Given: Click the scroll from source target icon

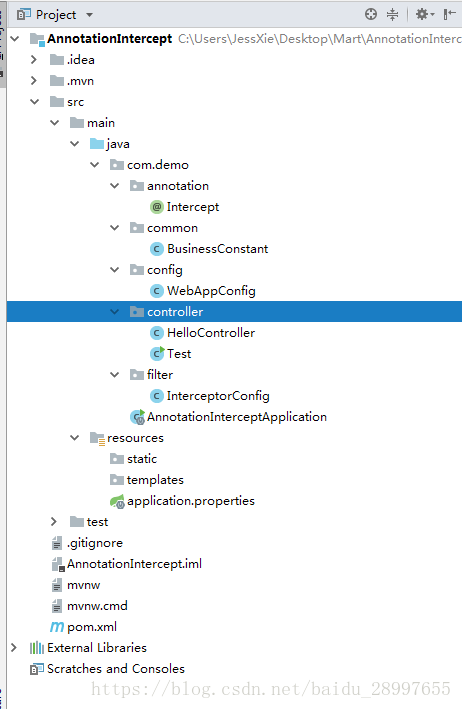Looking at the screenshot, I should coord(371,14).
